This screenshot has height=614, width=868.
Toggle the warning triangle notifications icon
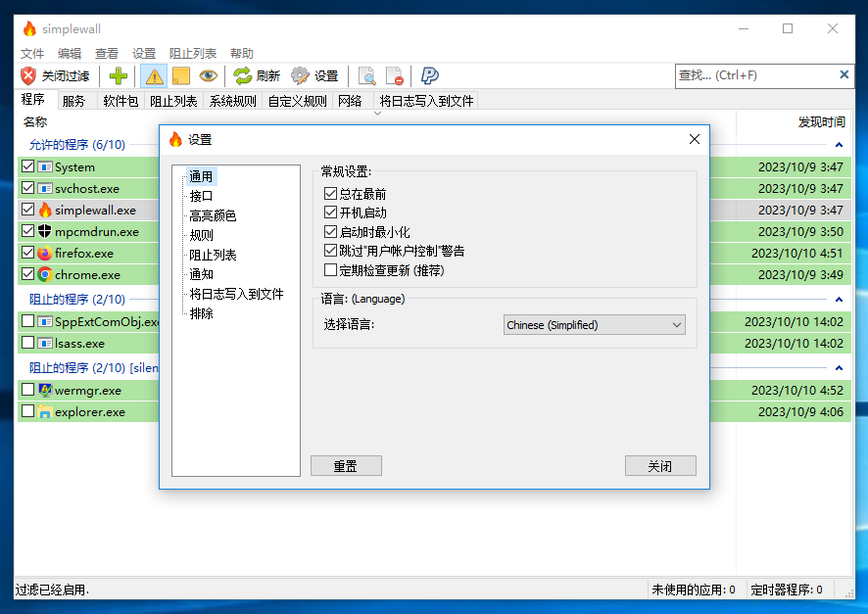[x=154, y=75]
